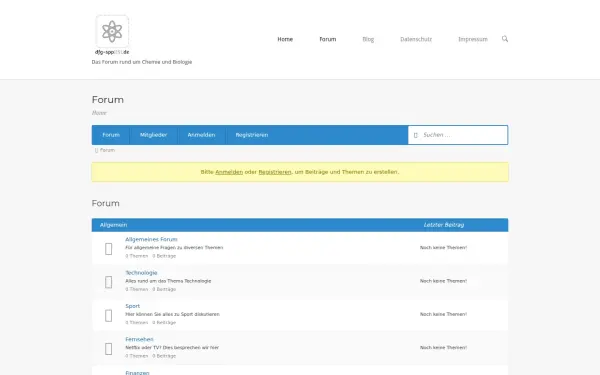Select the Registrieren tab in blue bar
Viewport: 600px width, 375px height.
pos(252,135)
